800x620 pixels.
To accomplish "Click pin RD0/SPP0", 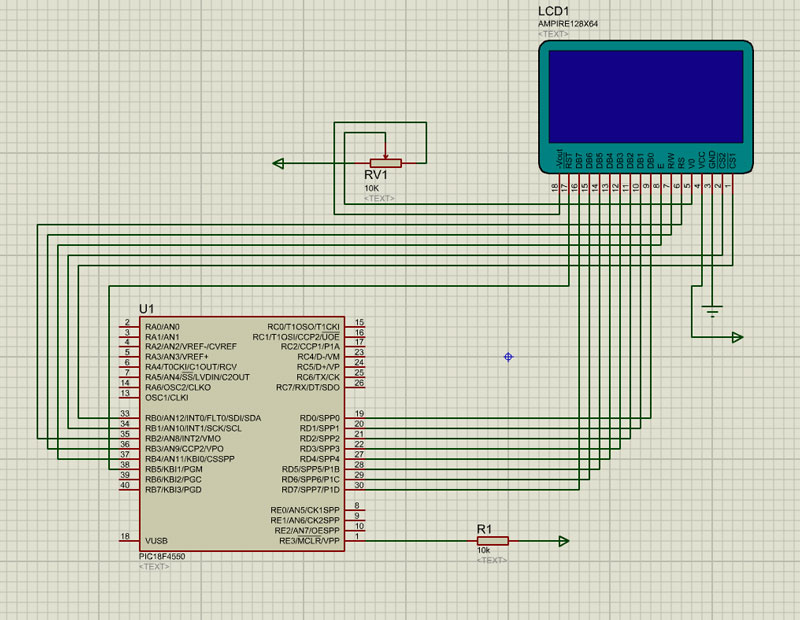I will [x=319, y=418].
